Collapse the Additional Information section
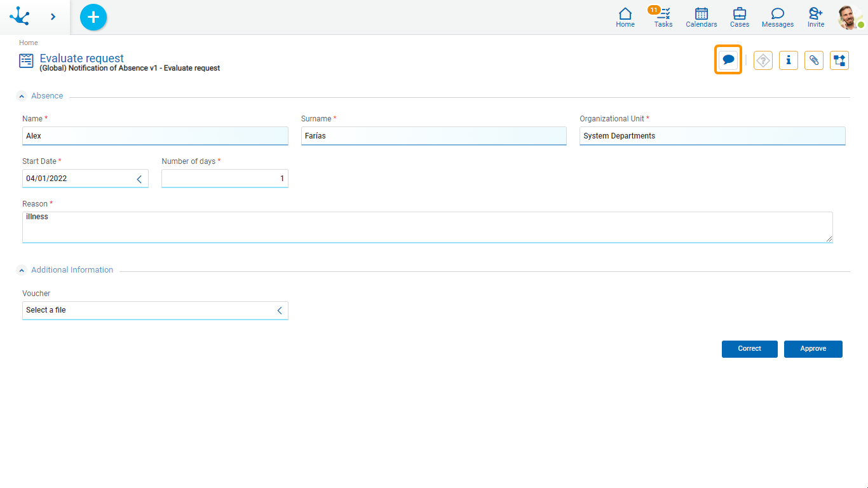This screenshot has width=868, height=488. (22, 271)
